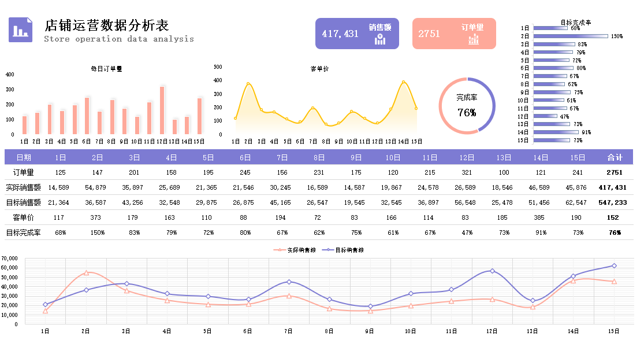This screenshot has height=358, width=644.
Task: Select the 日期 header cell
Action: pyautogui.click(x=24, y=157)
